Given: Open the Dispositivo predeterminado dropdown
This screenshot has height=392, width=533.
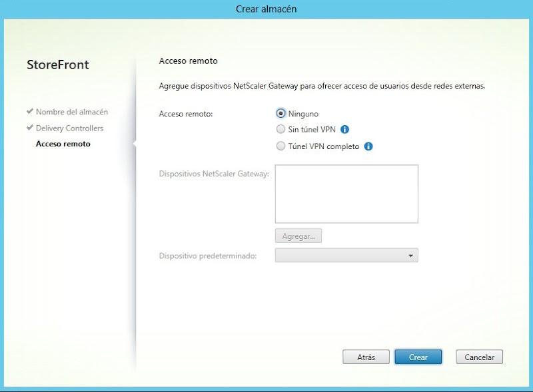Looking at the screenshot, I should pyautogui.click(x=346, y=256).
